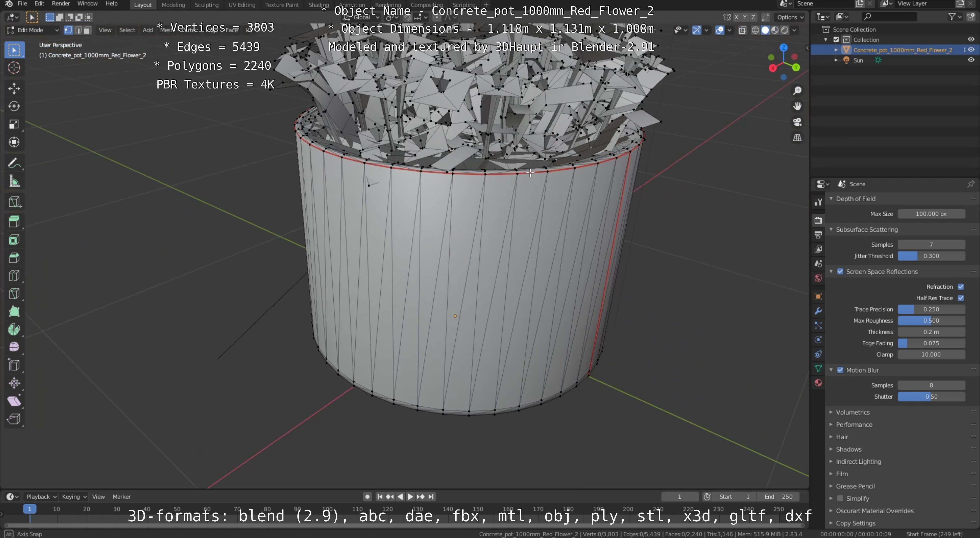Screen dimensions: 980x538
Task: Select the Transform tool
Action: (x=14, y=142)
